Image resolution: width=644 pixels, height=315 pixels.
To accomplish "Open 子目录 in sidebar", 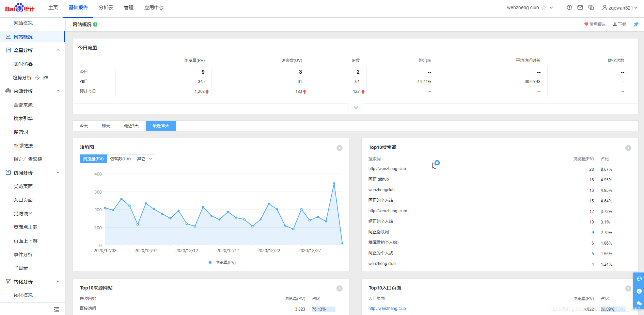I will [21, 268].
